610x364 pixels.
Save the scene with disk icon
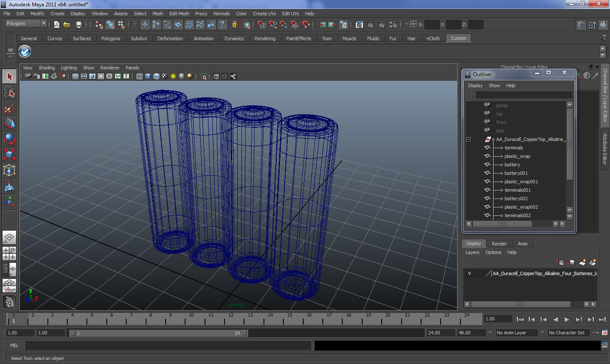(x=78, y=25)
